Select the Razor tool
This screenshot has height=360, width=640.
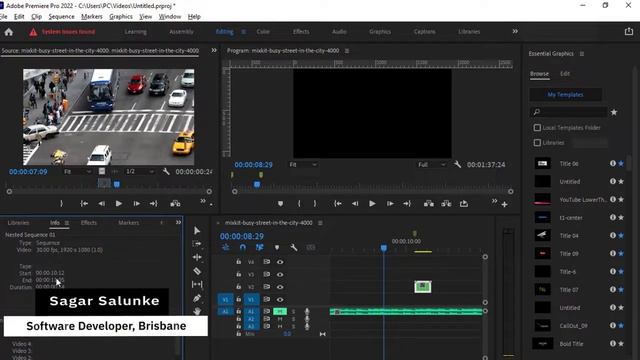(197, 271)
